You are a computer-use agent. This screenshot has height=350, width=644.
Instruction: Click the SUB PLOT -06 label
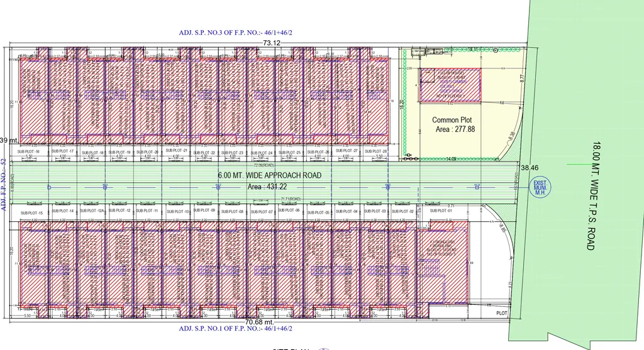(289, 210)
